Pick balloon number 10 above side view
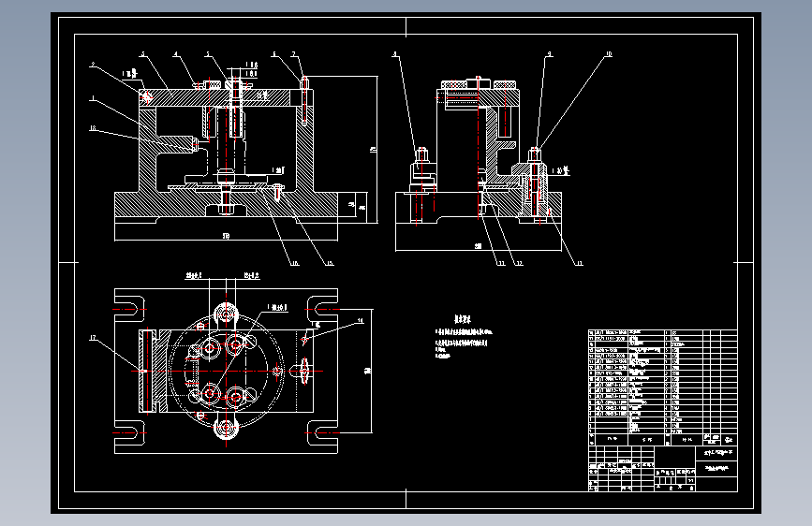Image resolution: width=812 pixels, height=526 pixels. 609,54
